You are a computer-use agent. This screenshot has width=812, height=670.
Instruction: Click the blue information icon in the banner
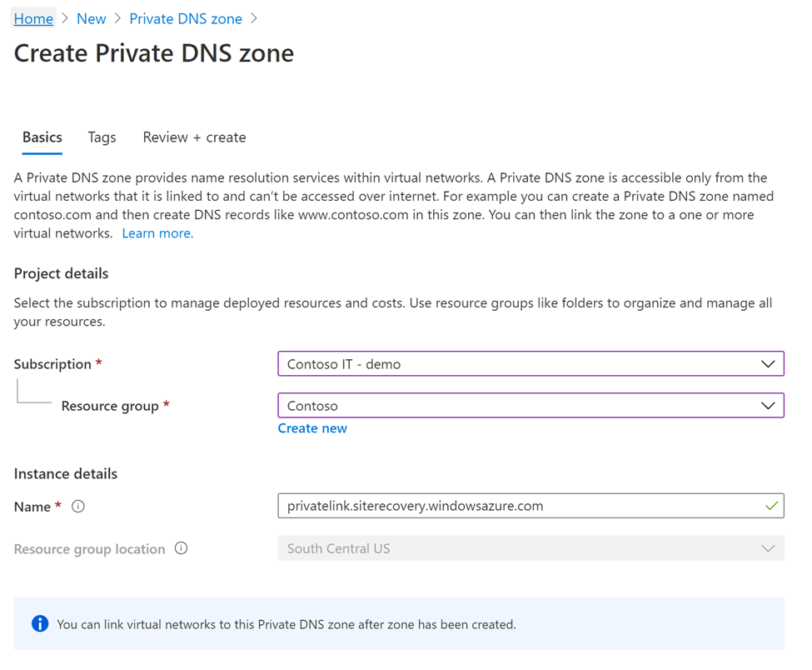39,623
